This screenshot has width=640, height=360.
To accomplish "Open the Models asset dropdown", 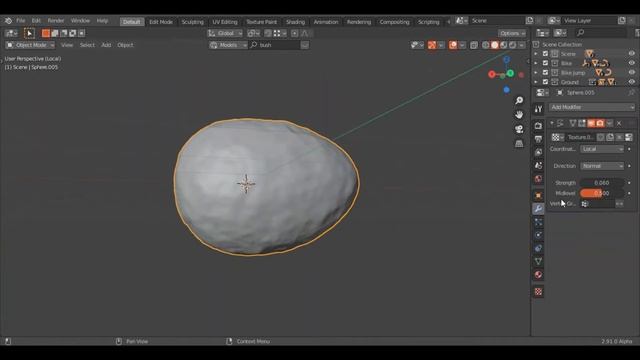I will click(228, 45).
